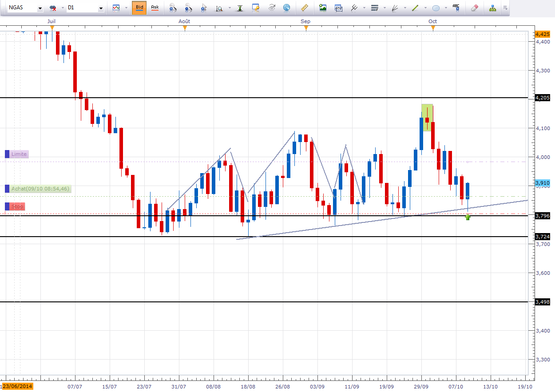Click the 4,205 horizontal line price tag
Image resolution: width=555 pixels, height=392 pixels.
543,98
